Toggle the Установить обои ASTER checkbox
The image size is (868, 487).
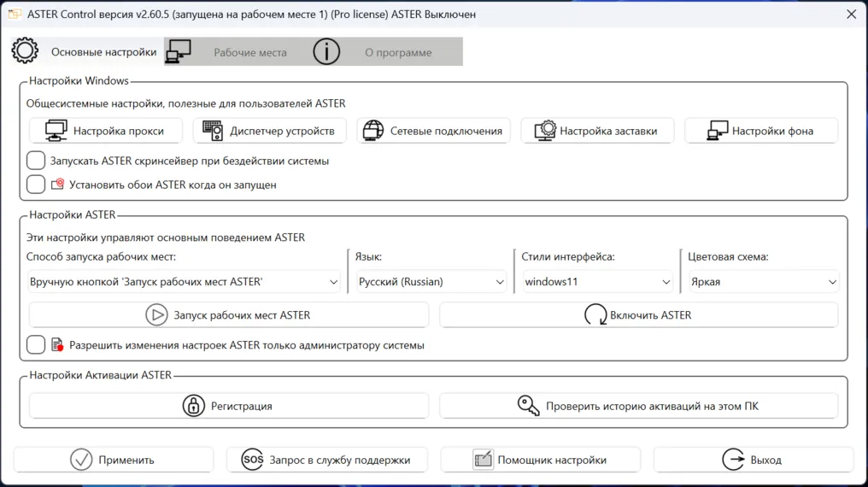pos(36,185)
